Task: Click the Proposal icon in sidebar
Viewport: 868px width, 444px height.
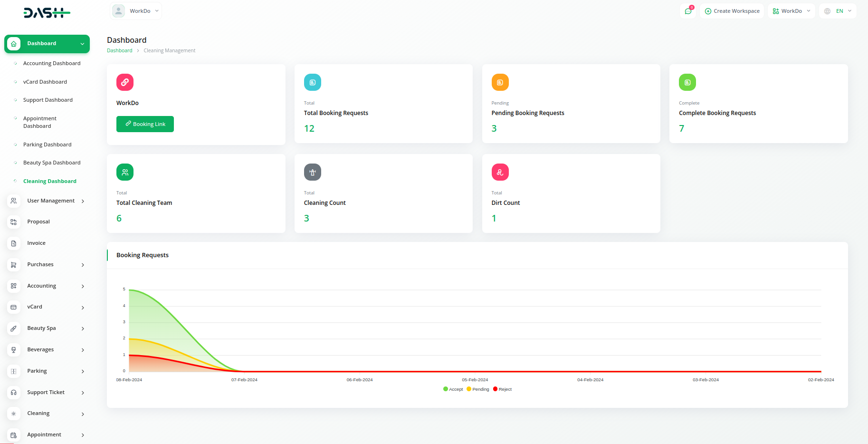Action: [14, 222]
